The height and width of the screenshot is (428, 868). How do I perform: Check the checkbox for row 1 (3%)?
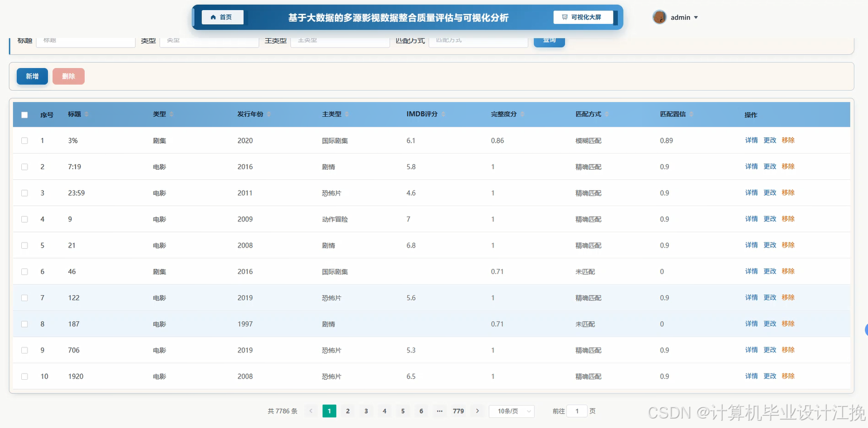pyautogui.click(x=25, y=141)
